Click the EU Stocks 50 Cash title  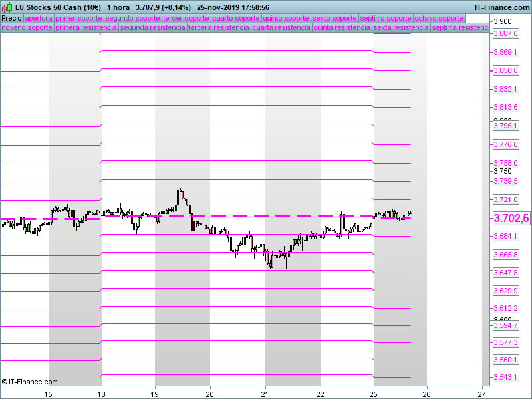click(x=58, y=7)
